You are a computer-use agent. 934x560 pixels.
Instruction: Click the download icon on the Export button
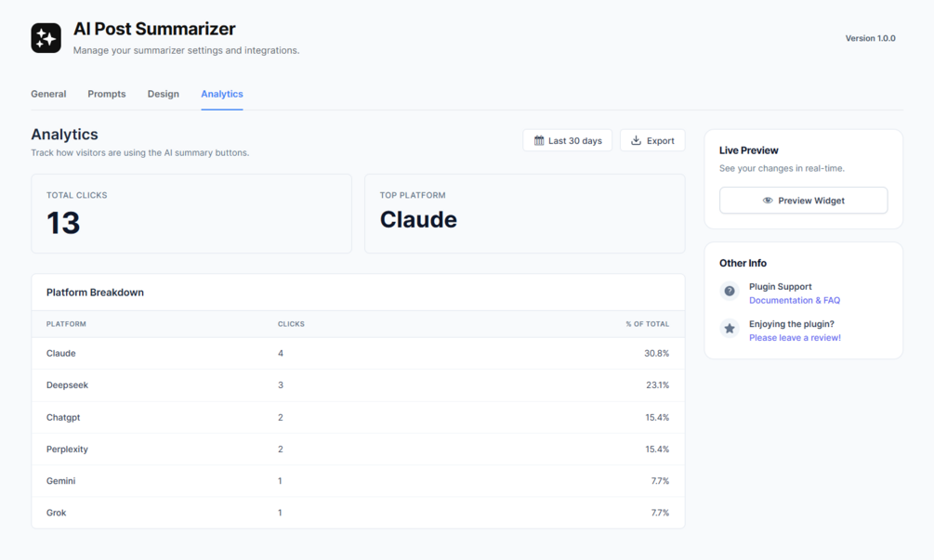[x=637, y=140]
